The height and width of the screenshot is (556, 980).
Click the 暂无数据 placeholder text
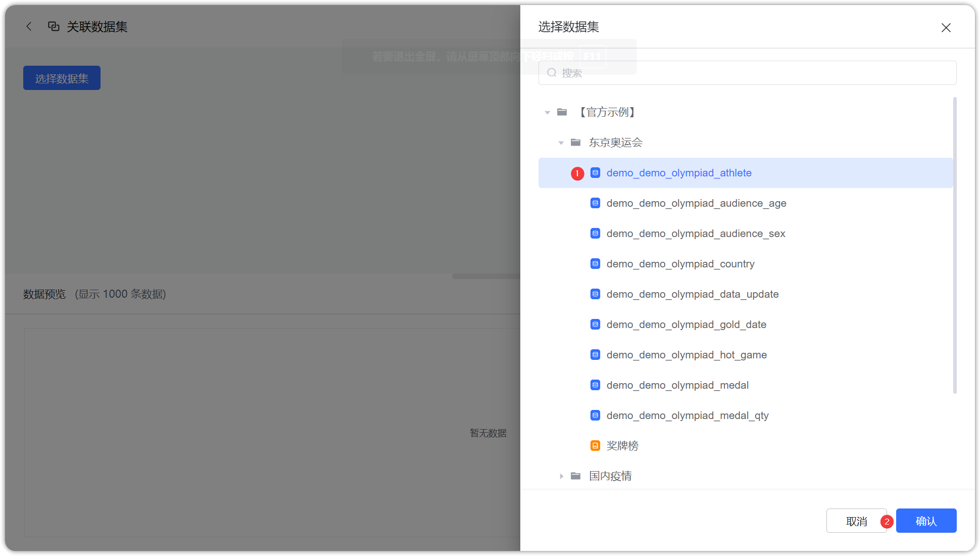pyautogui.click(x=488, y=433)
